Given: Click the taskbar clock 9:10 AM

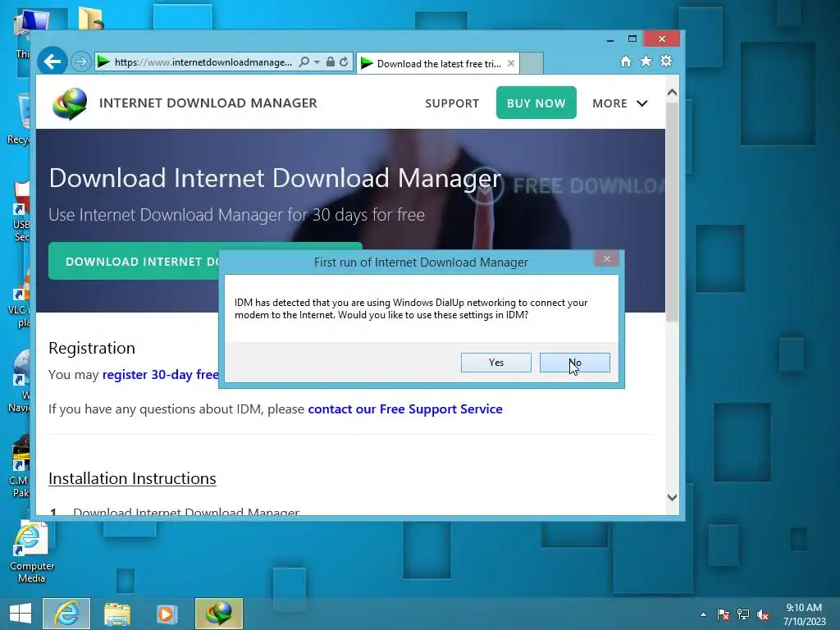Looking at the screenshot, I should pyautogui.click(x=804, y=614).
